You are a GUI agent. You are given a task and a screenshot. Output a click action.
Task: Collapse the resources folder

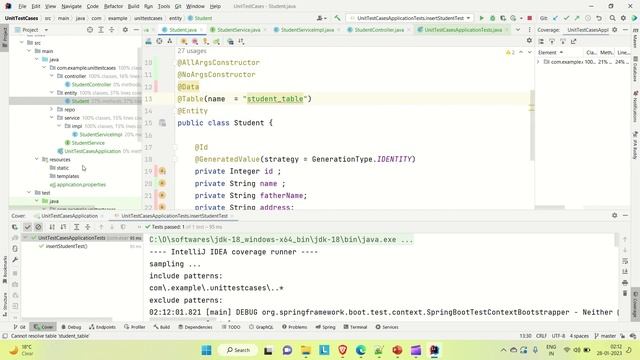[37, 159]
